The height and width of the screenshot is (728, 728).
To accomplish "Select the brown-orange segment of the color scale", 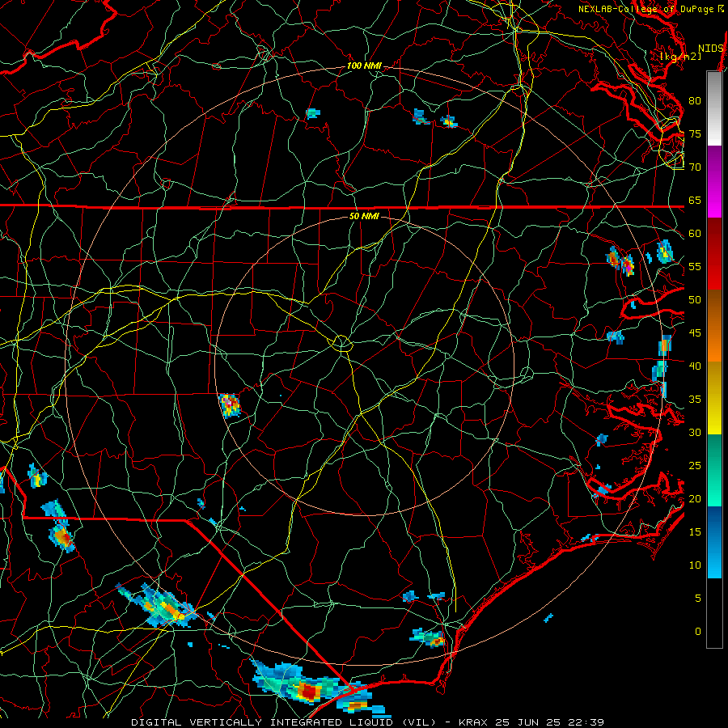I will click(714, 325).
